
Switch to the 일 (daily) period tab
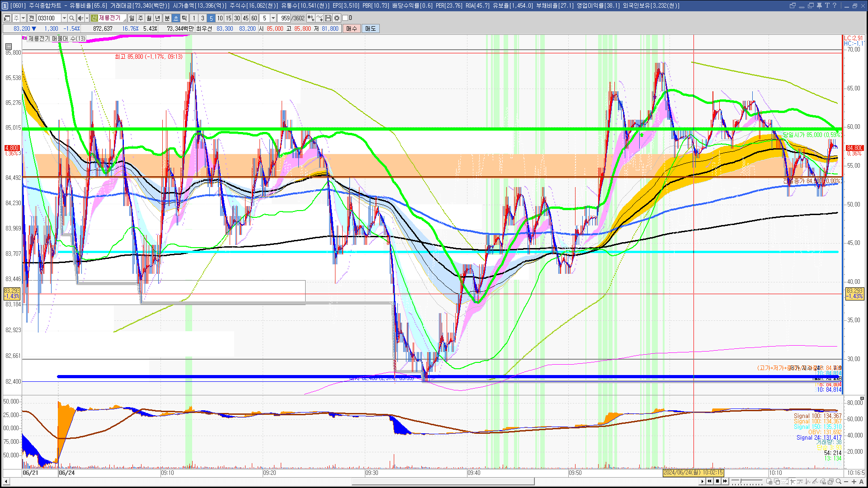pyautogui.click(x=132, y=18)
